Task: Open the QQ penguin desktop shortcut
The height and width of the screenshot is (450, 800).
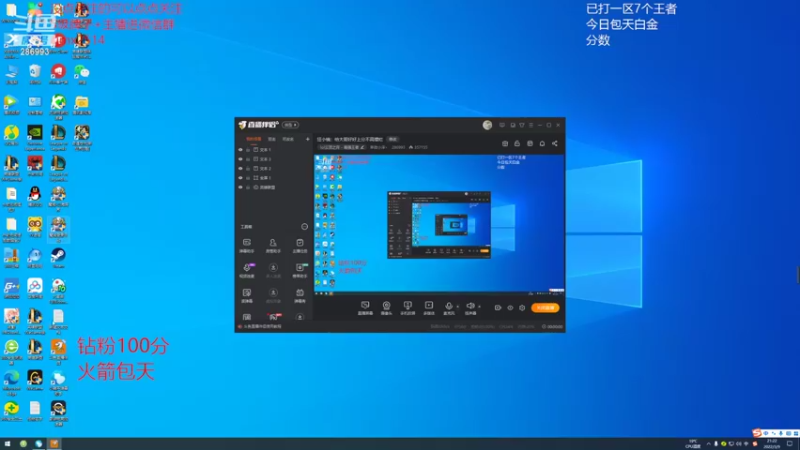Action: (x=35, y=197)
